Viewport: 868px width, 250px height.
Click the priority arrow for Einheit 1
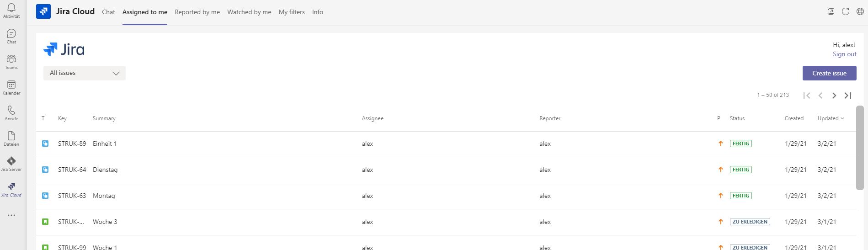(x=721, y=144)
